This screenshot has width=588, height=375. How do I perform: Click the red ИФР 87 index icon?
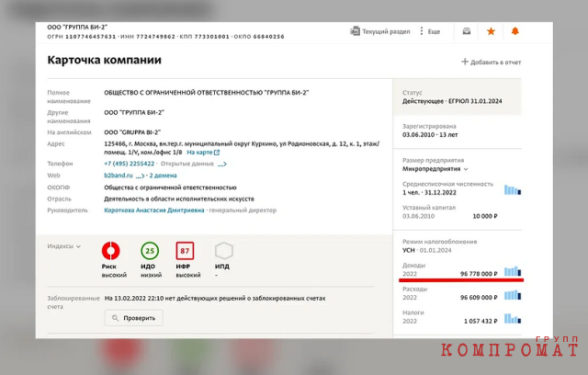coord(185,251)
